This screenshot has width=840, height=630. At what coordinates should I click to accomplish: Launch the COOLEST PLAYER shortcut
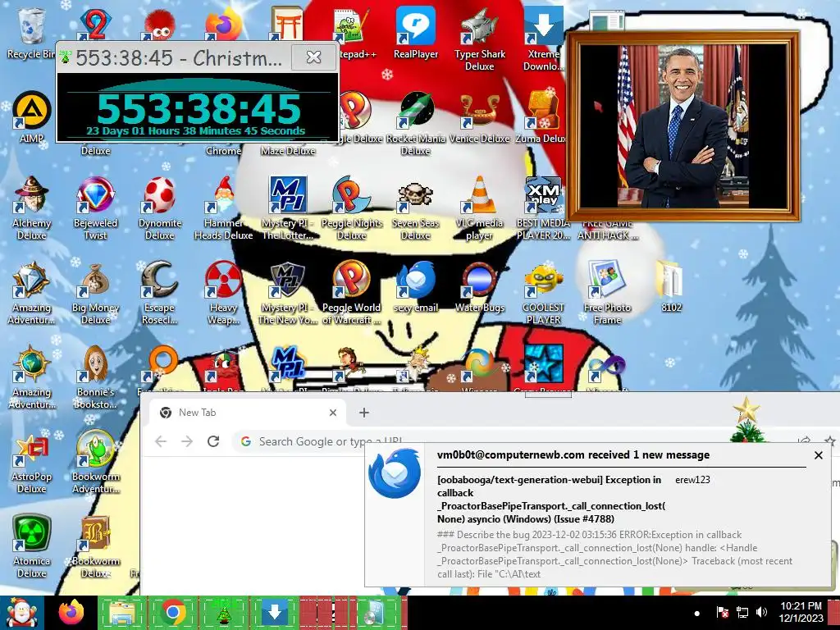pyautogui.click(x=543, y=293)
